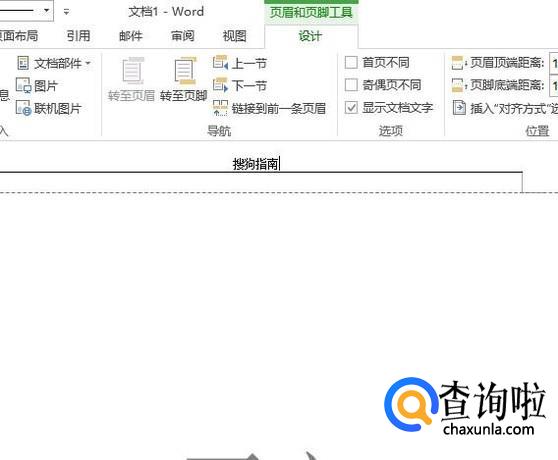Open the line style dropdown arrow
558x460 pixels.
pos(46,11)
